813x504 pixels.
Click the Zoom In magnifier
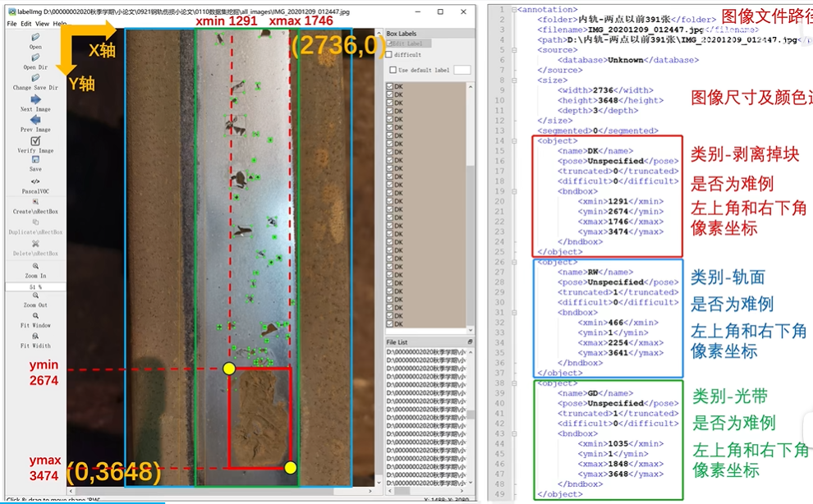coord(35,266)
